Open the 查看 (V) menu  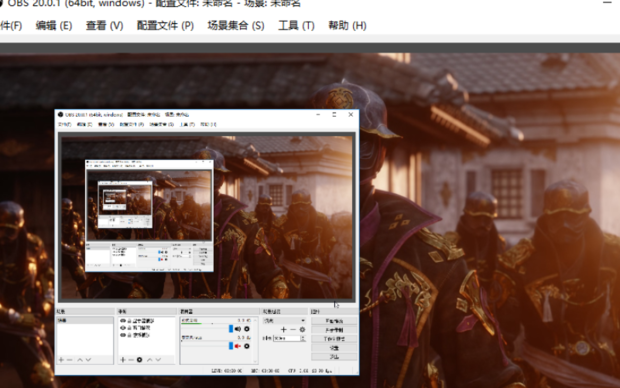(104, 26)
